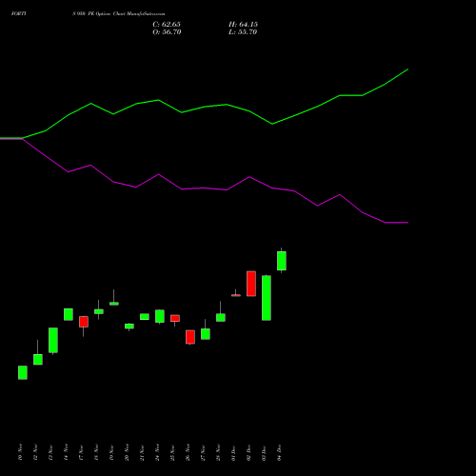The height and width of the screenshot is (476, 476).
Task: Click the red candlestick above 02 Dec
Action: (x=251, y=284)
